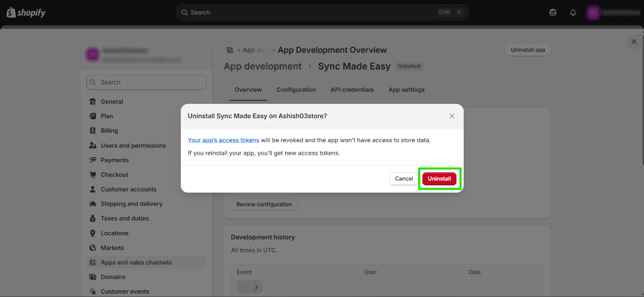
Task: Open the notifications bell
Action: [573, 13]
